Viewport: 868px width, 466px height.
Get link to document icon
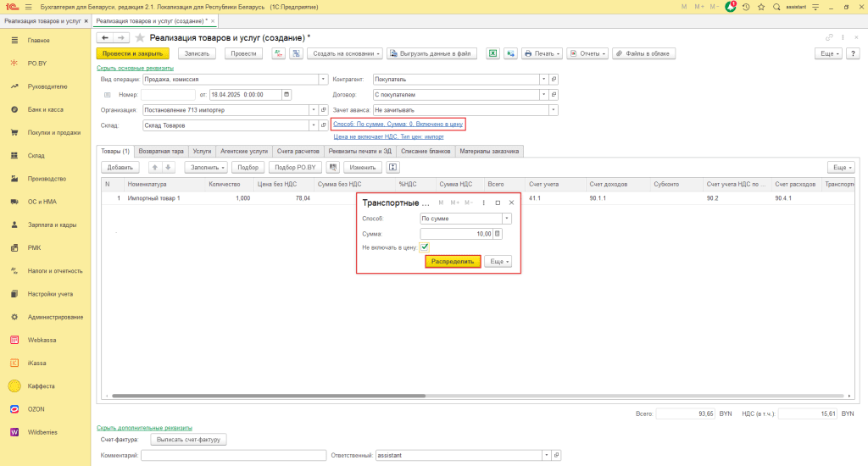[x=829, y=37]
